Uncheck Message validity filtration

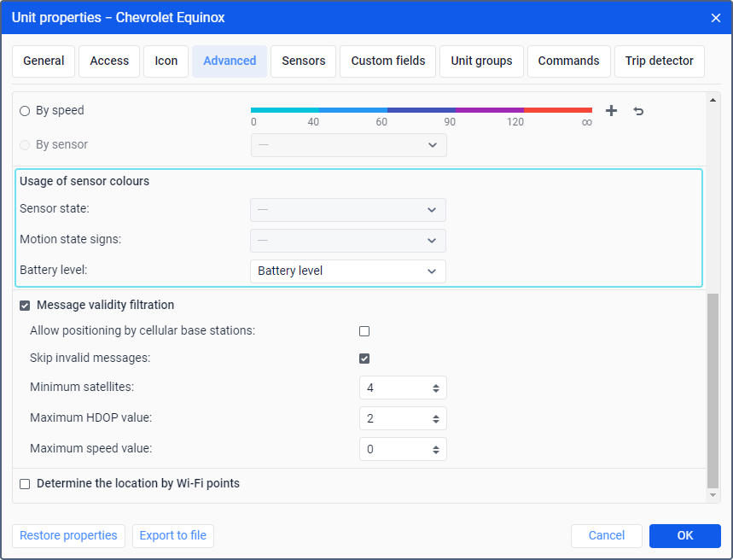pyautogui.click(x=25, y=306)
